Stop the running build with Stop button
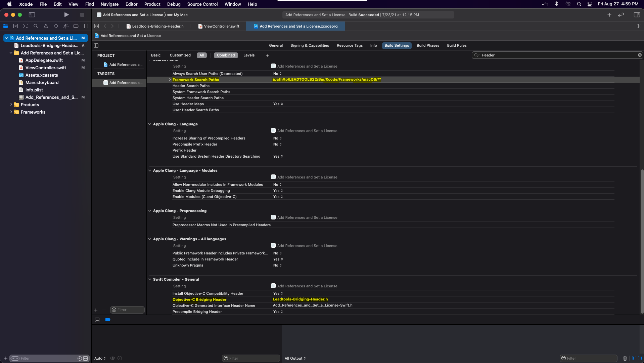644x363 pixels. 82,15
